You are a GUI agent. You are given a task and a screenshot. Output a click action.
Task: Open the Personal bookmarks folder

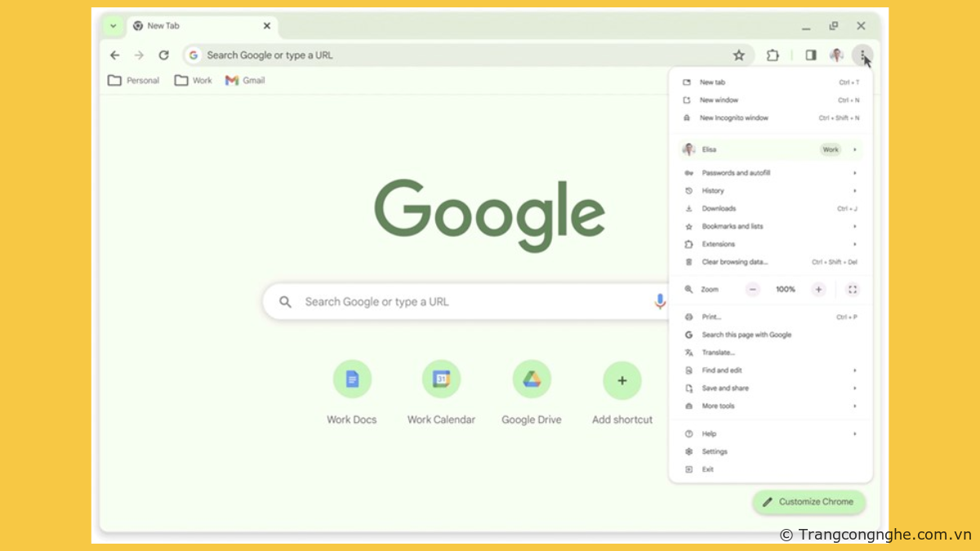[x=134, y=81]
